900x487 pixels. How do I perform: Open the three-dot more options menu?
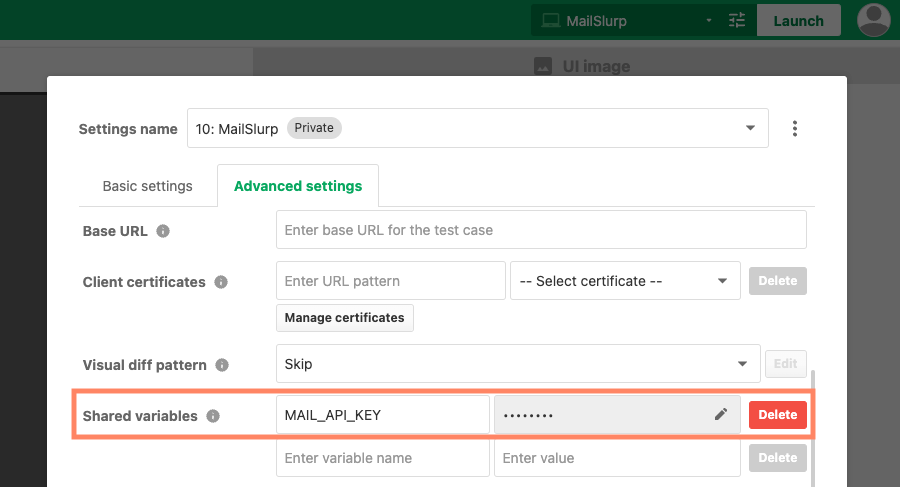point(795,128)
